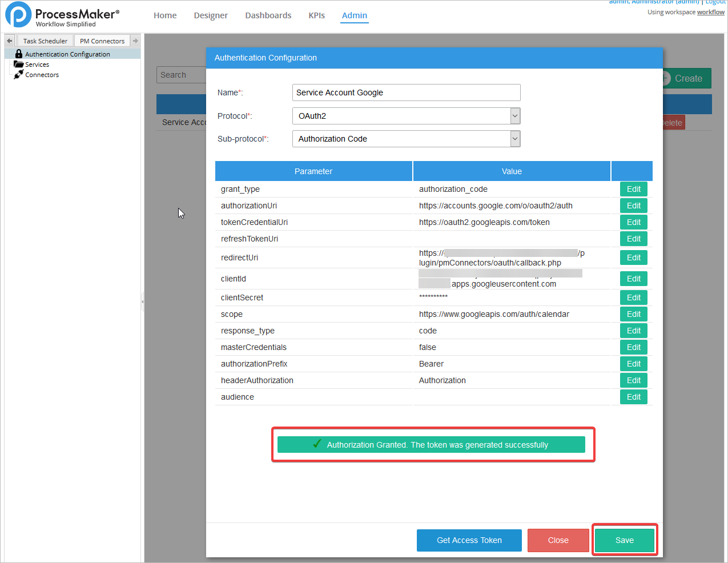Edit the scope parameter value
This screenshot has height=563, width=728.
pos(633,314)
